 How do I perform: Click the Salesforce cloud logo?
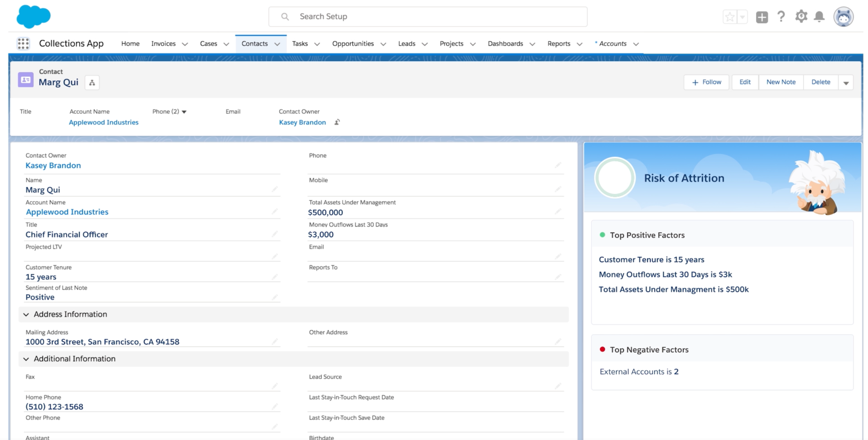33,16
